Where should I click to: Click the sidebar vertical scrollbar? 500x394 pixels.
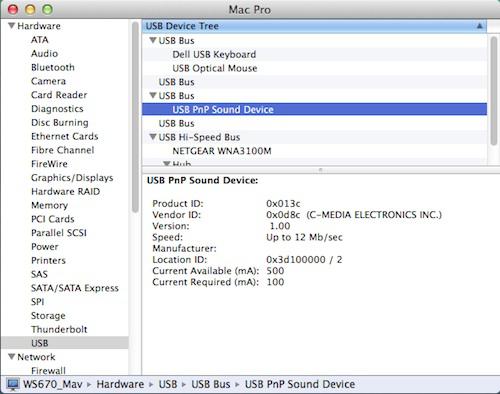click(x=135, y=117)
